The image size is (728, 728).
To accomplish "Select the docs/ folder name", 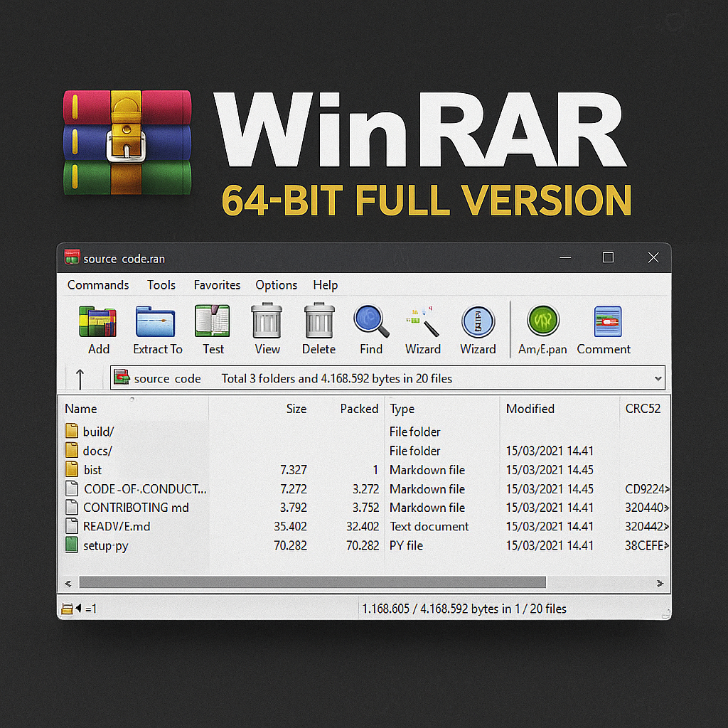I will coord(97,450).
